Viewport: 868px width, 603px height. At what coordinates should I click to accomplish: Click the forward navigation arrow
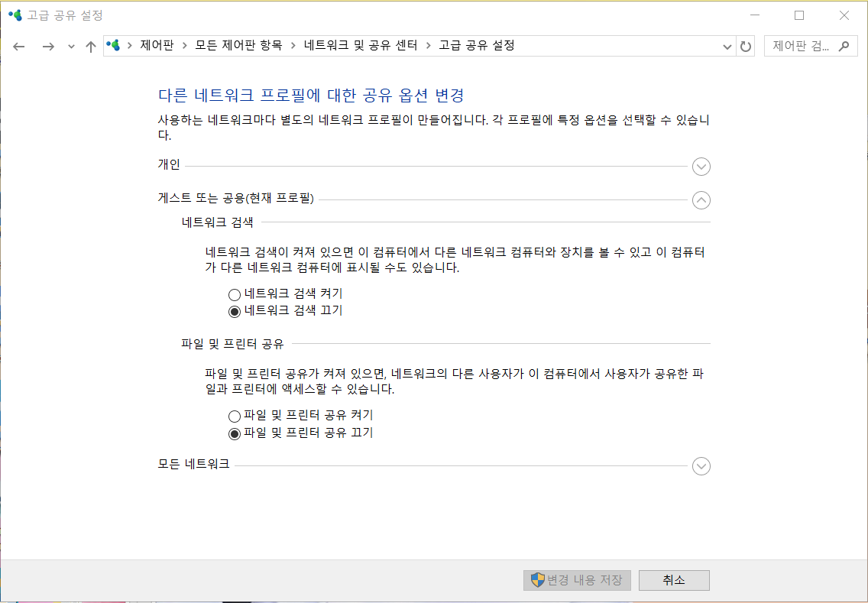(47, 45)
